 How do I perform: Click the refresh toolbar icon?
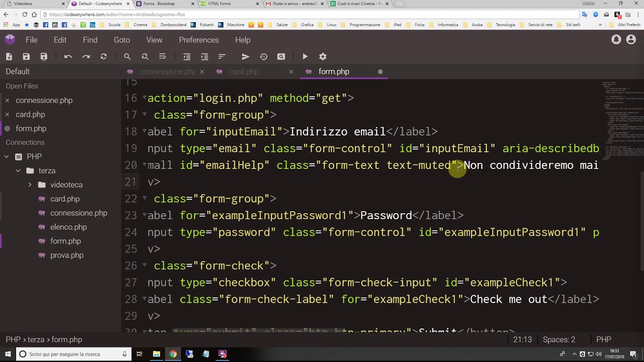[104, 57]
